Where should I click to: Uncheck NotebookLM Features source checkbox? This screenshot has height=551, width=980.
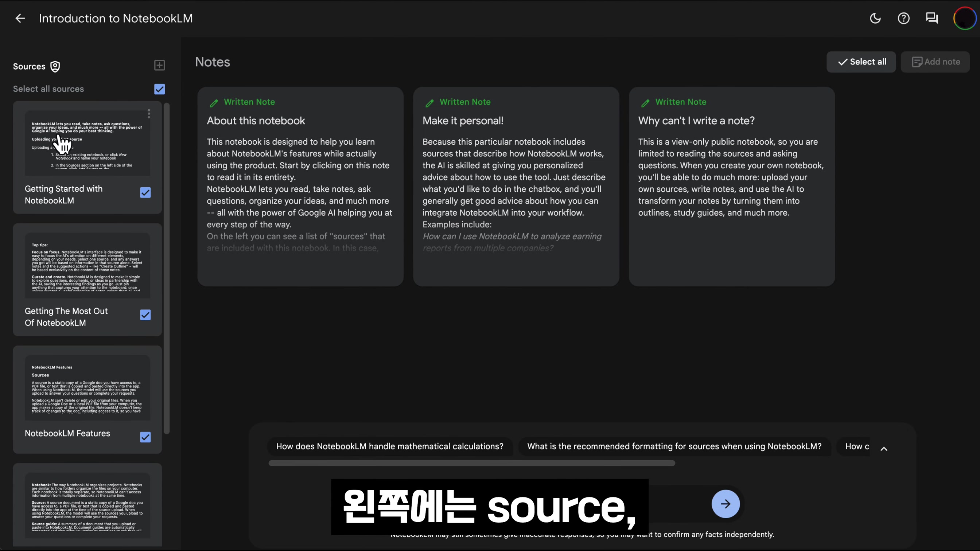coord(145,437)
